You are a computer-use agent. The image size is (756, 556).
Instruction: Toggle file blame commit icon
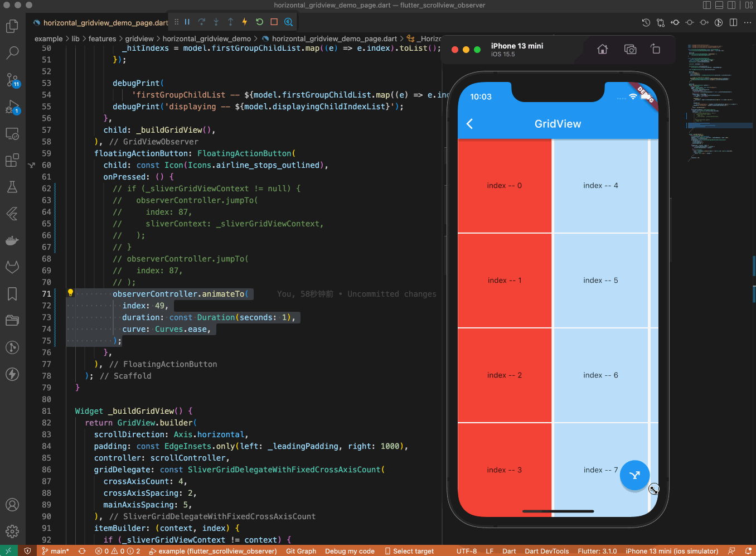(690, 22)
